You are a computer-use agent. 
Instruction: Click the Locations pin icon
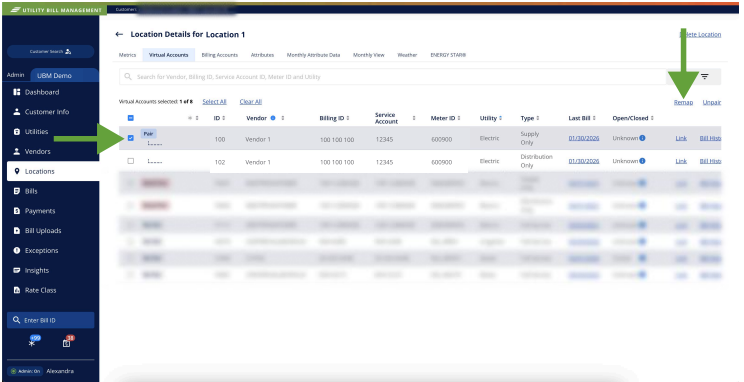click(17, 171)
